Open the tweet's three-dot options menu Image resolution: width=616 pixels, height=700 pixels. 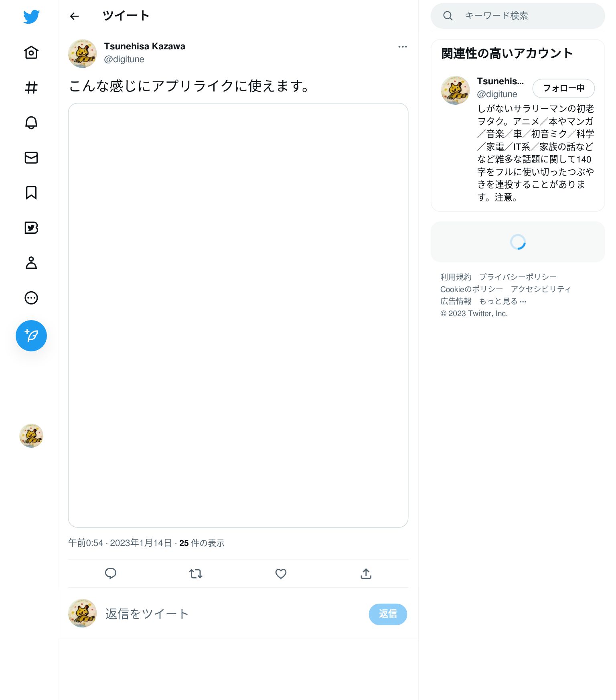403,47
